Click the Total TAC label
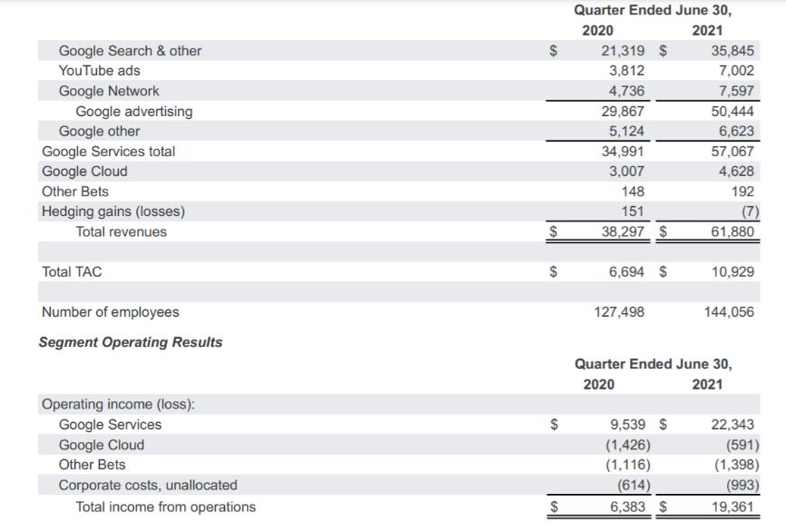Image resolution: width=786 pixels, height=532 pixels. click(x=72, y=271)
